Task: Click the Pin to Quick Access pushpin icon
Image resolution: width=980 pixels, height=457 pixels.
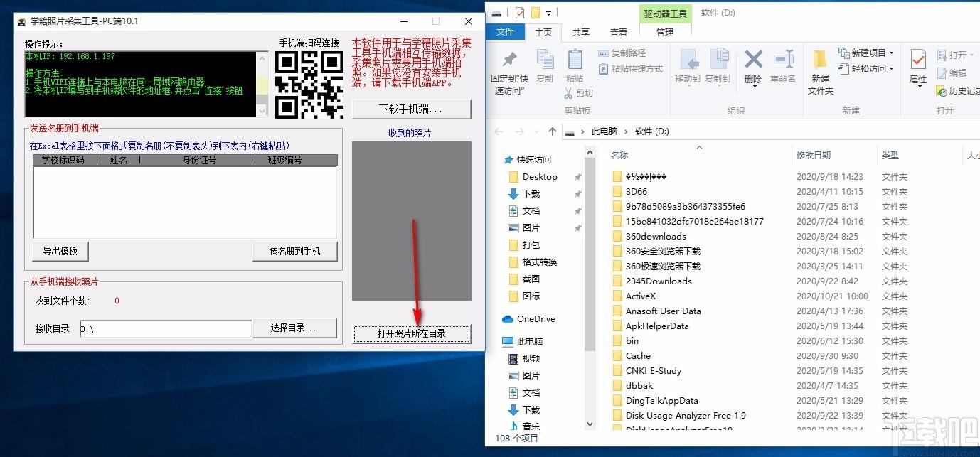Action: coord(509,60)
